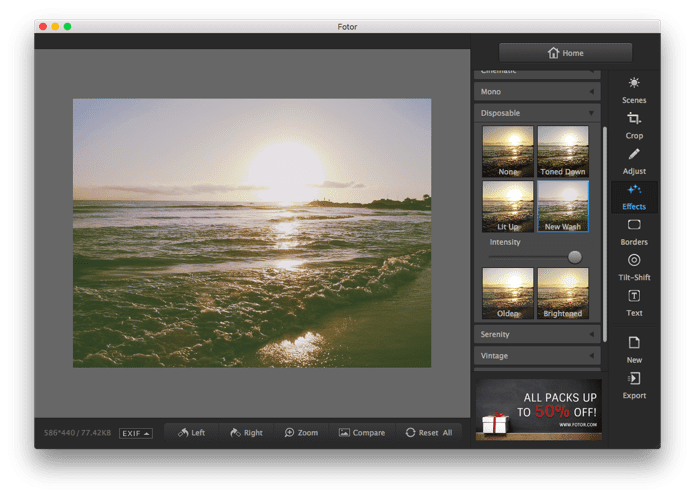Switch to the Effects tab

point(634,197)
